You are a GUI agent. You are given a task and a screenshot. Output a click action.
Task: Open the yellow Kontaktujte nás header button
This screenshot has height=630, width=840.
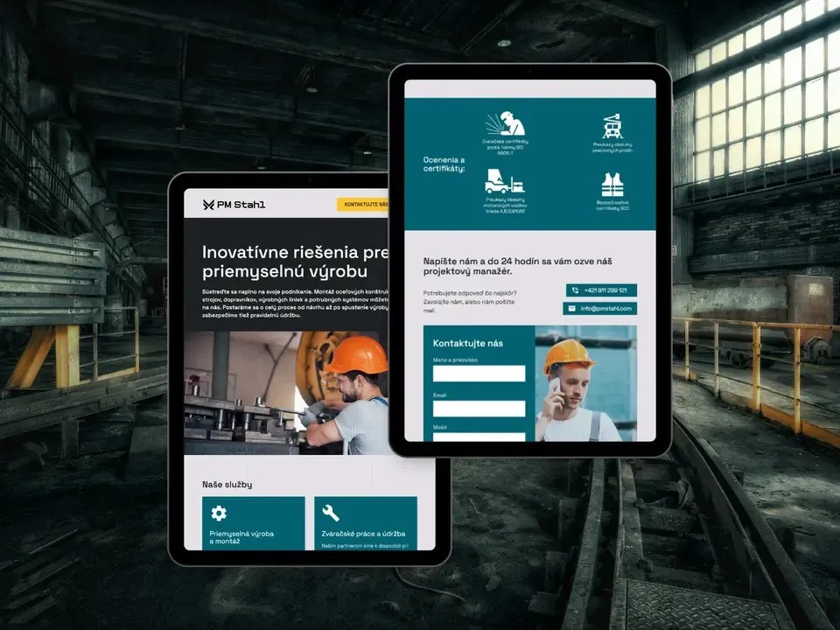pos(362,204)
